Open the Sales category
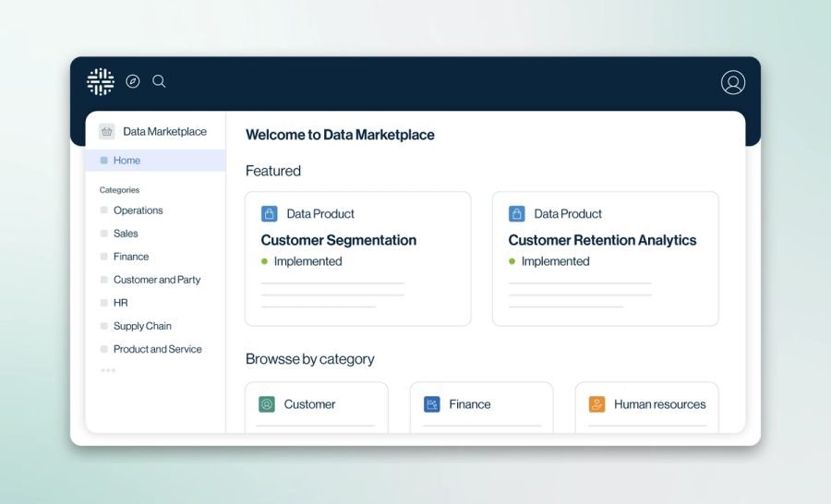831x504 pixels. (126, 234)
